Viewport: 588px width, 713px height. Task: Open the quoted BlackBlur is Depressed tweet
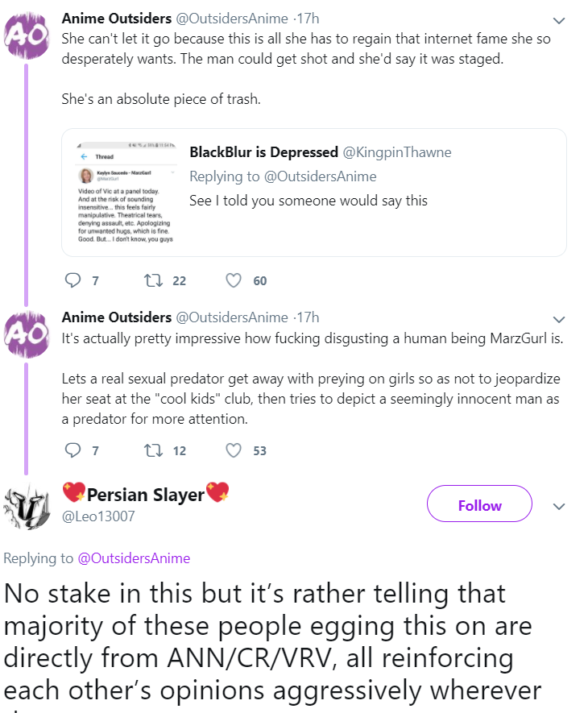[314, 193]
